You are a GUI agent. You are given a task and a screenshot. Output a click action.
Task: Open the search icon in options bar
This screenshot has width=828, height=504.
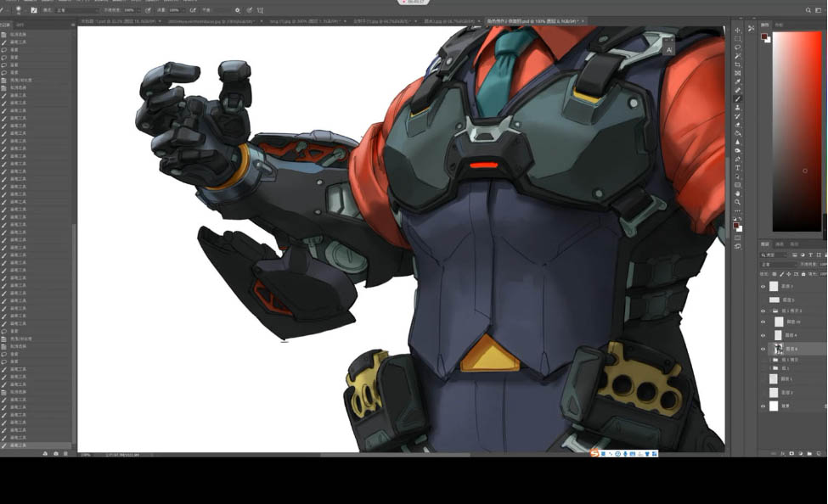808,10
